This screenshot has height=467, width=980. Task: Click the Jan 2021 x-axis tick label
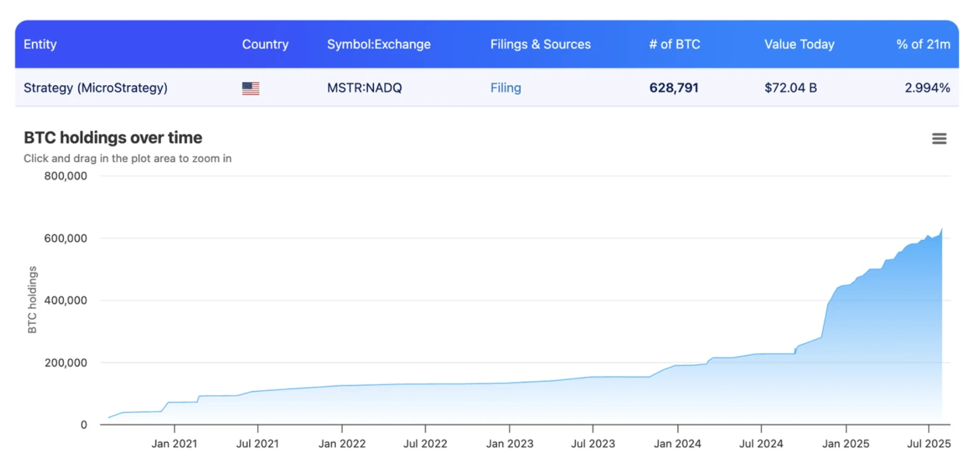coord(174,444)
